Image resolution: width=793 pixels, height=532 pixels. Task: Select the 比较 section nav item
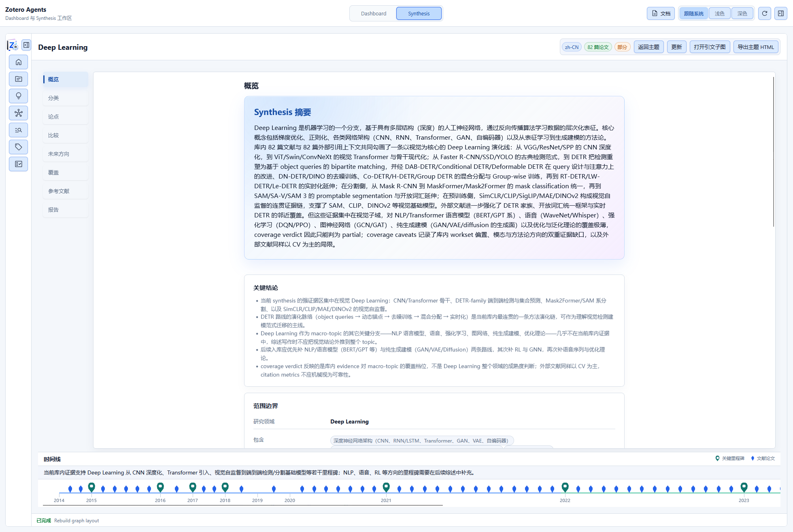pyautogui.click(x=66, y=135)
